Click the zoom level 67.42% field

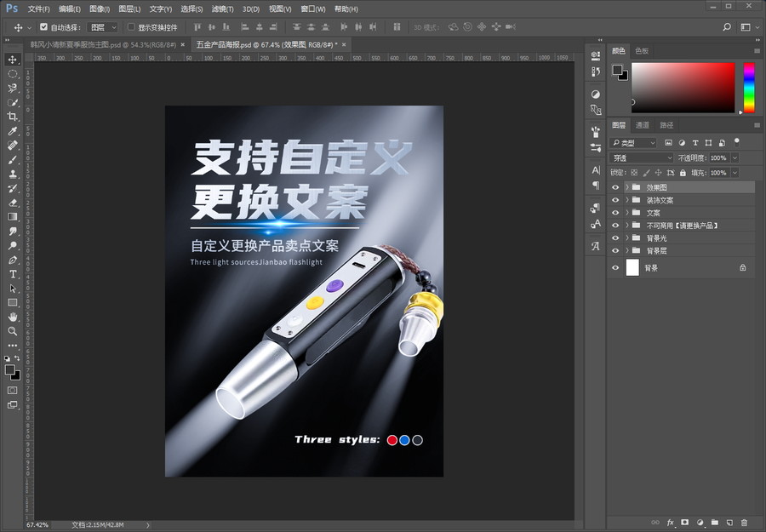tap(37, 525)
